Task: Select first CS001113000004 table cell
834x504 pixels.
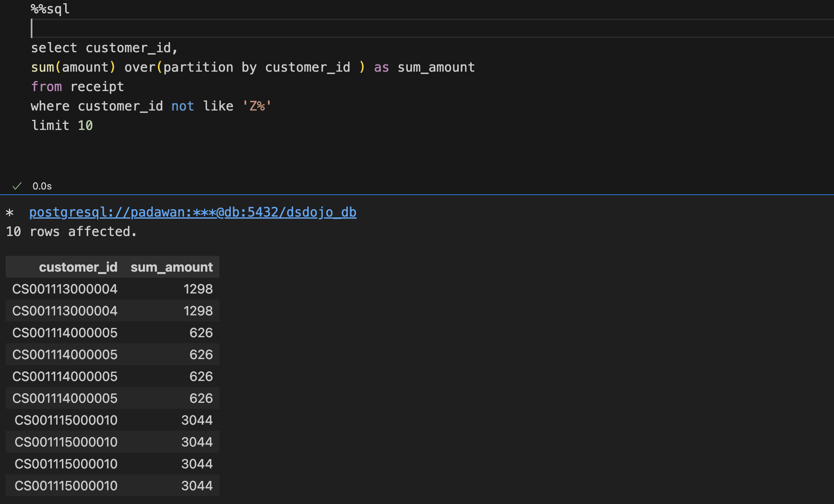Action: [65, 289]
